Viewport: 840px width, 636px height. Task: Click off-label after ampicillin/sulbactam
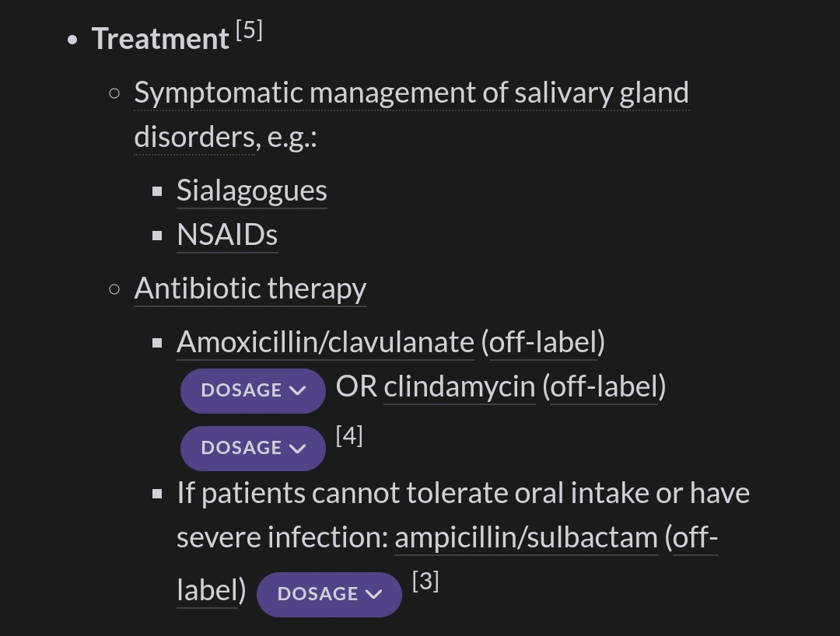point(695,538)
